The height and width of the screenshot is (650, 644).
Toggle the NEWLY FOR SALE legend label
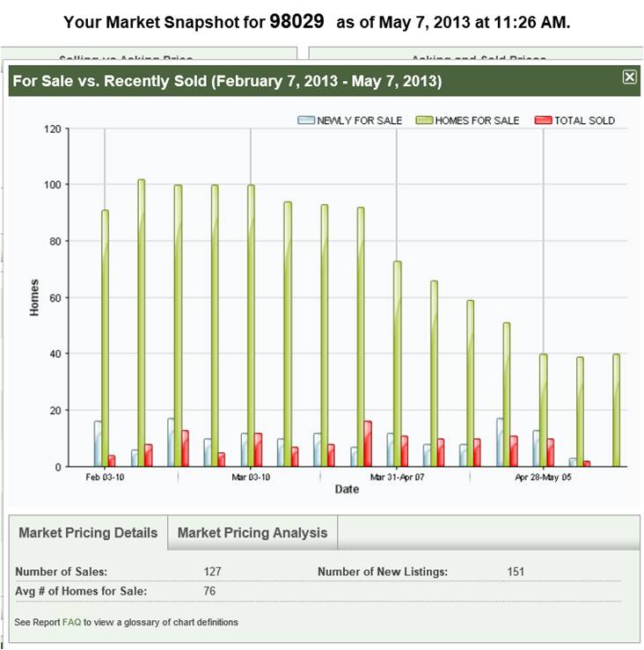pos(359,121)
